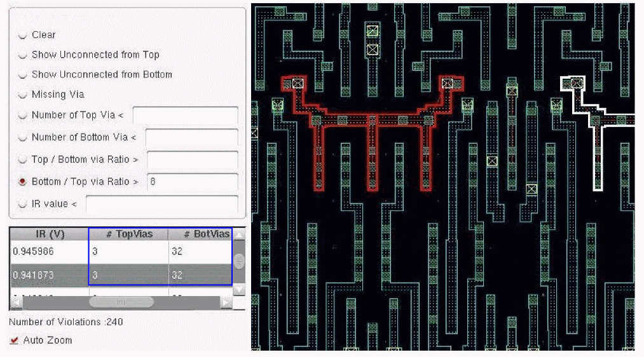Click Bottom / Top via Ratio field showing 8

pos(192,182)
